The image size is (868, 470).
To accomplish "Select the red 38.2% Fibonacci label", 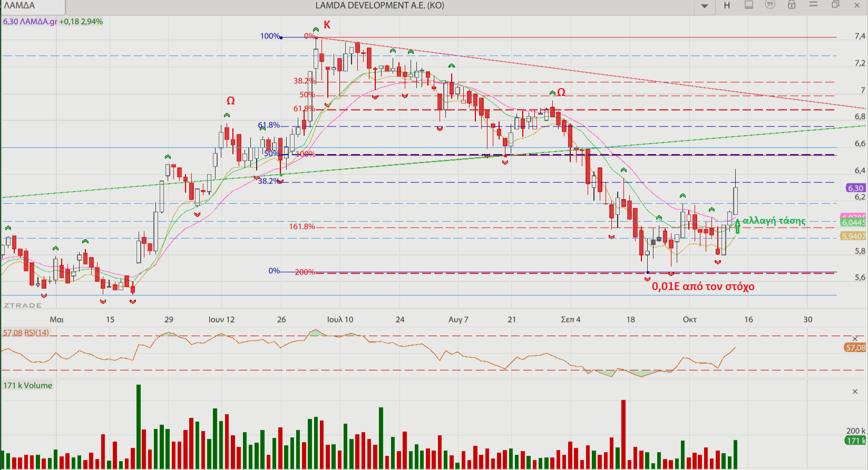I will [304, 81].
